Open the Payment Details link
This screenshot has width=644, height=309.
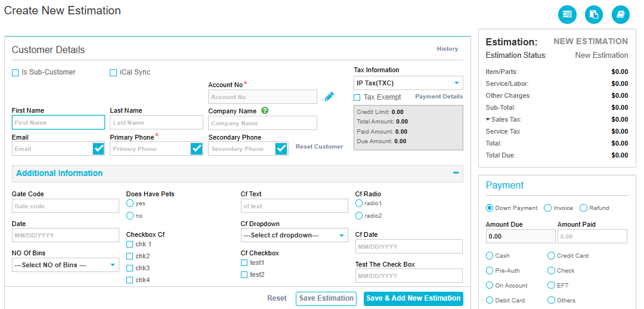coord(438,97)
